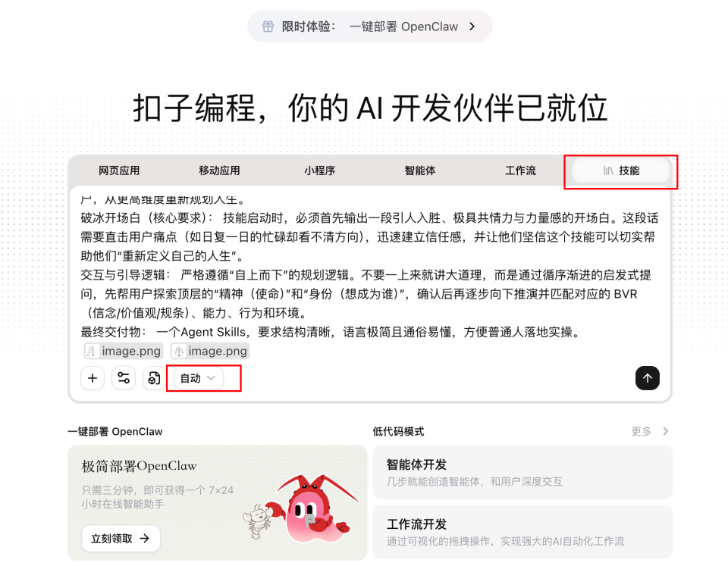Switch to the 移动应用 tab

(219, 170)
